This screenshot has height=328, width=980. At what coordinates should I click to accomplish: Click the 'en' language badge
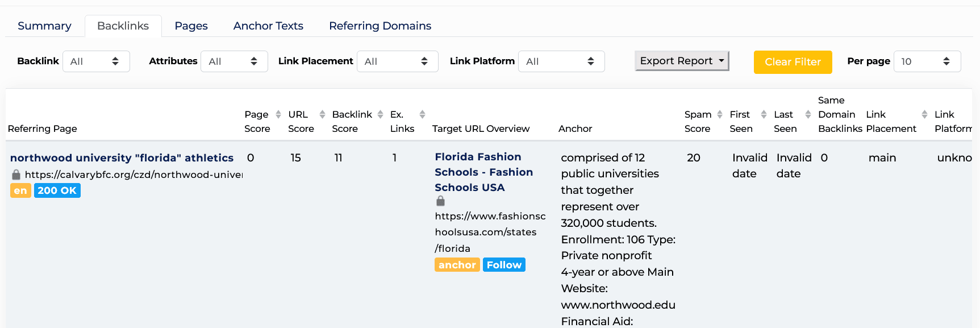[20, 190]
